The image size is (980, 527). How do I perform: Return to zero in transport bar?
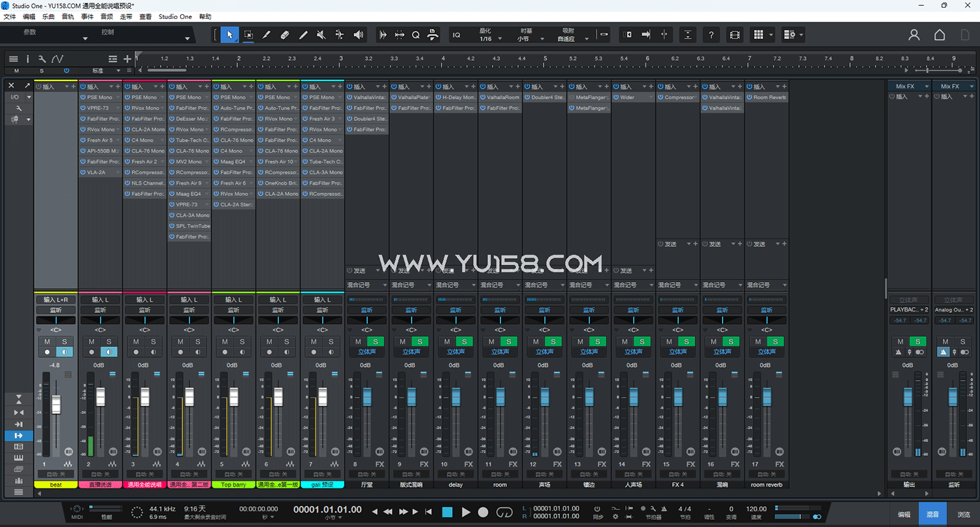[428, 512]
